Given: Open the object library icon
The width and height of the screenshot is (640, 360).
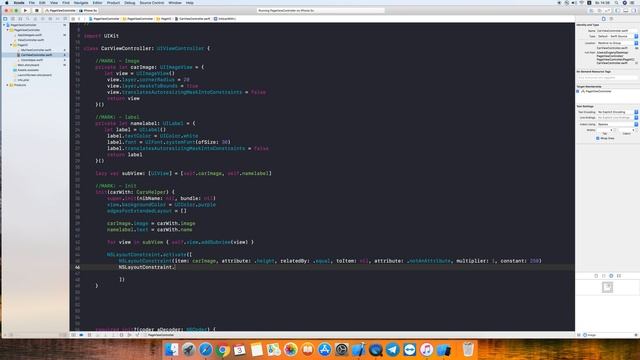Looking at the screenshot, I should pos(611,276).
